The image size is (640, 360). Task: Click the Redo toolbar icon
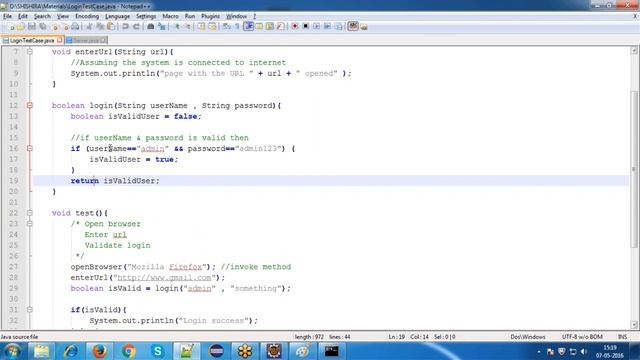[136, 27]
